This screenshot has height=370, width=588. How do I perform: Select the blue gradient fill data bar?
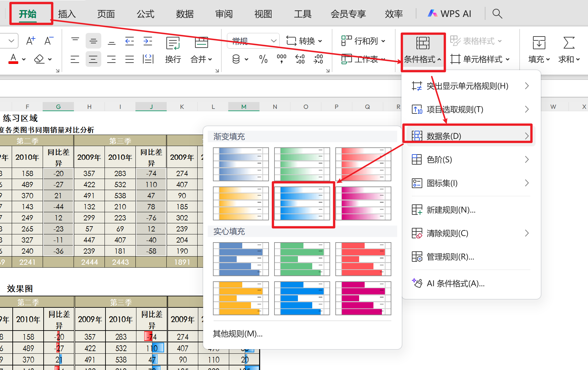pyautogui.click(x=302, y=203)
